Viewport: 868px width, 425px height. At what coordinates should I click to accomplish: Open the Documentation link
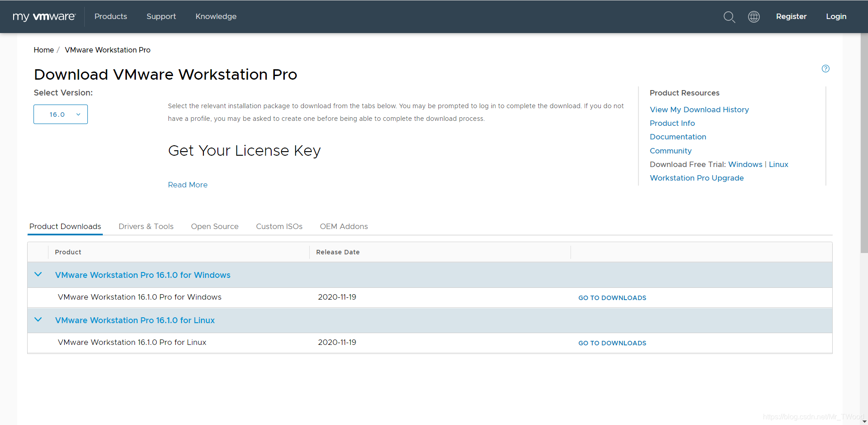tap(678, 137)
